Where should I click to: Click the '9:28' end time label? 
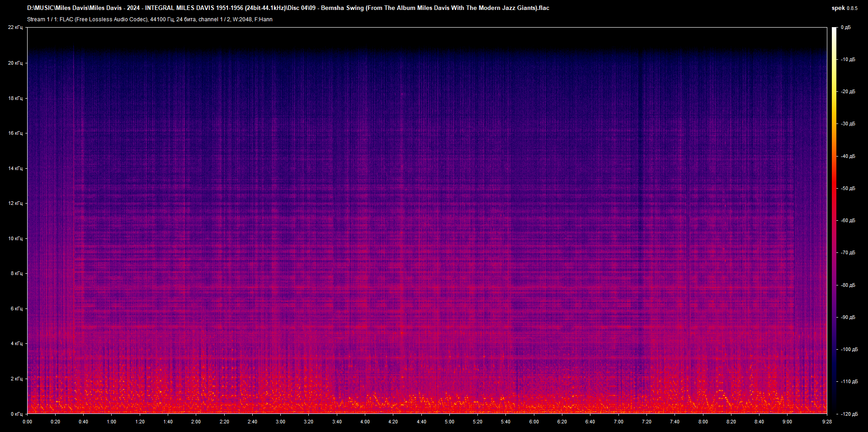(827, 422)
